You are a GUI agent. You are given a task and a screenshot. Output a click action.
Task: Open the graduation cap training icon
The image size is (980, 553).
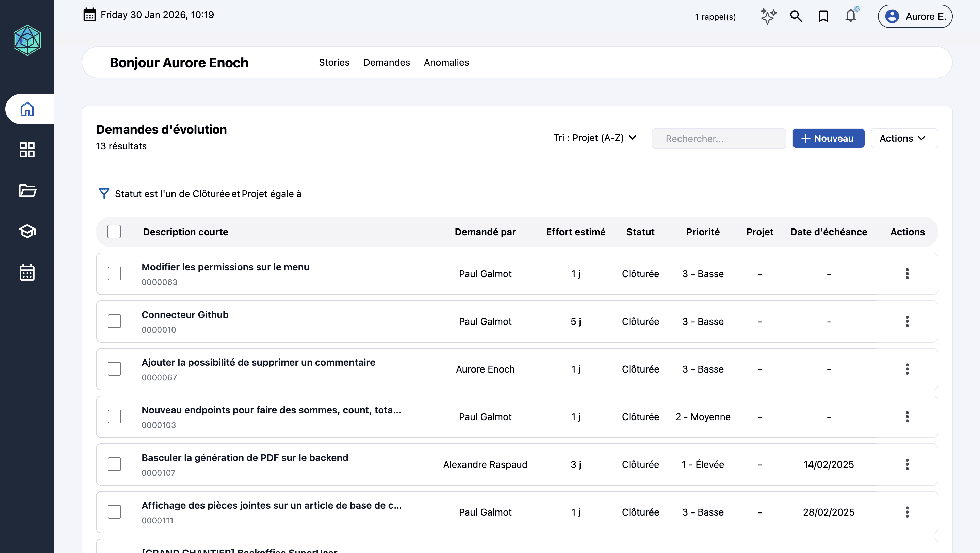[x=27, y=231]
